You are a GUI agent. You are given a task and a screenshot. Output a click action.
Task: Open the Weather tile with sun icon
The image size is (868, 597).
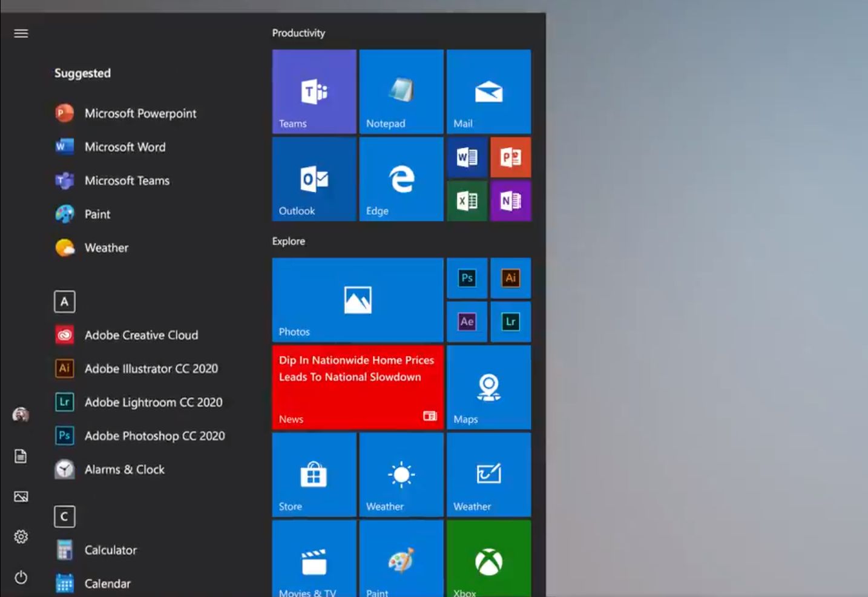point(401,475)
